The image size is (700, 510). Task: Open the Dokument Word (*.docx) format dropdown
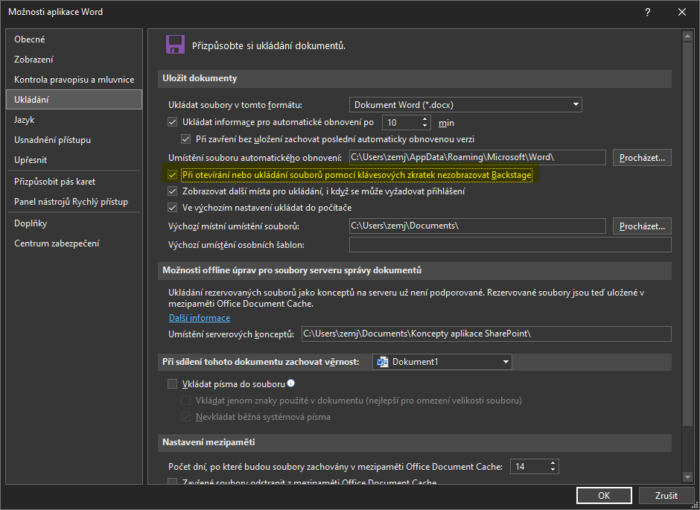[x=466, y=105]
